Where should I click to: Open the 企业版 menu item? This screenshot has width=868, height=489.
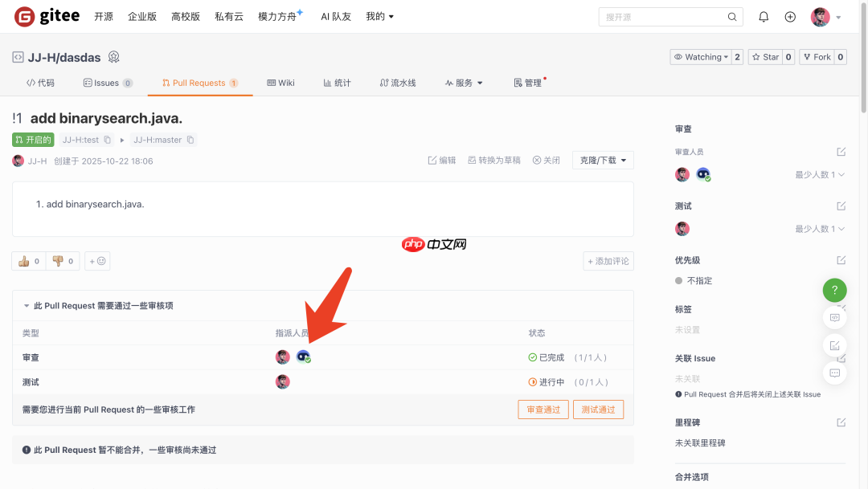coord(142,15)
